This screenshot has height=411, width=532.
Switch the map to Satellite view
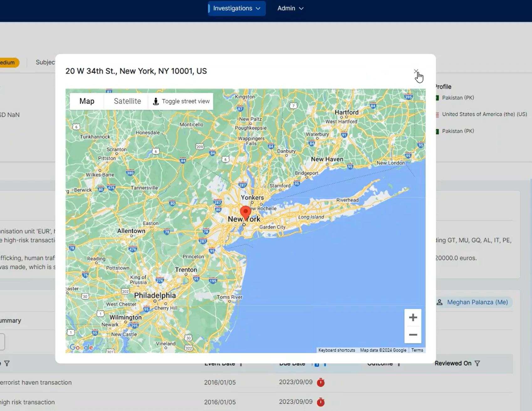(x=127, y=101)
